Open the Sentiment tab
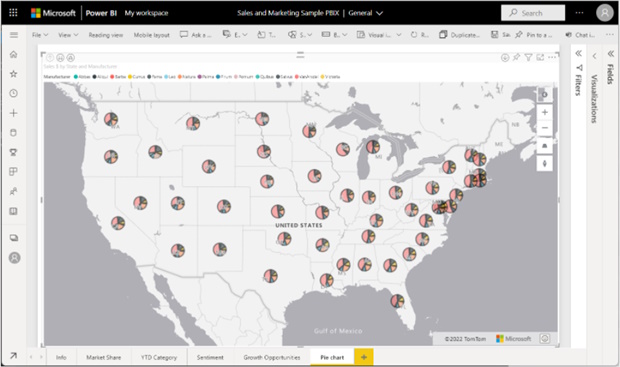 pos(210,357)
